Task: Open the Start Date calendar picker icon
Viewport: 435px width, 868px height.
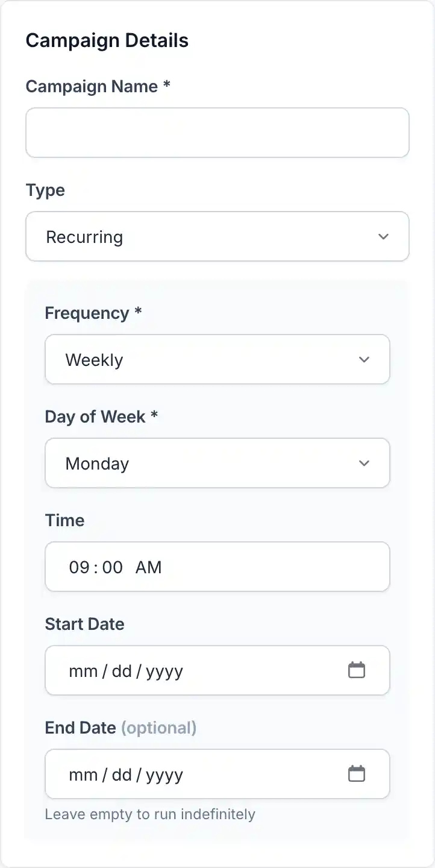Action: (x=357, y=670)
